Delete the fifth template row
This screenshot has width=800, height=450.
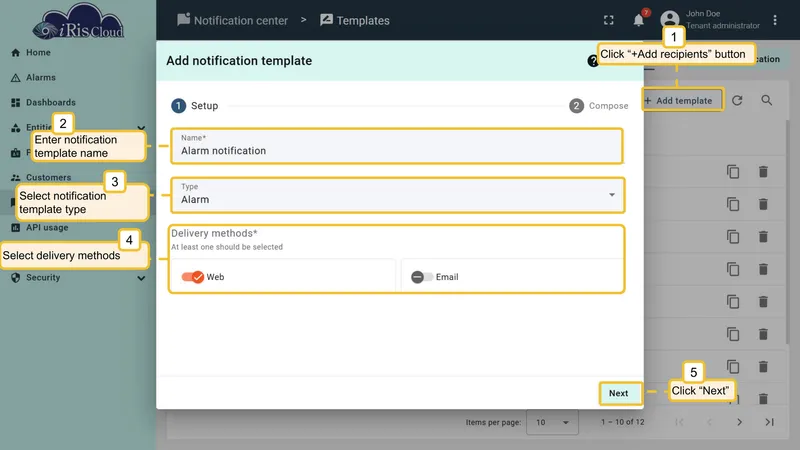pyautogui.click(x=763, y=302)
